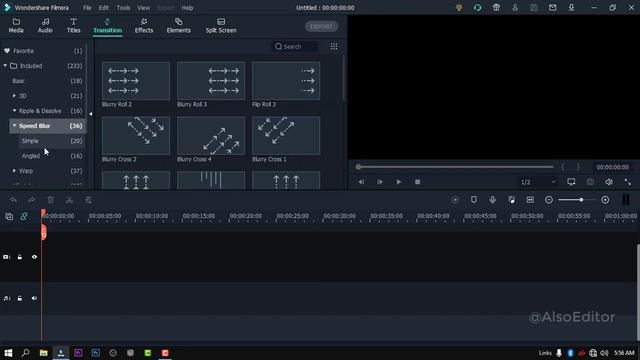Mute the audio track

(x=34, y=298)
